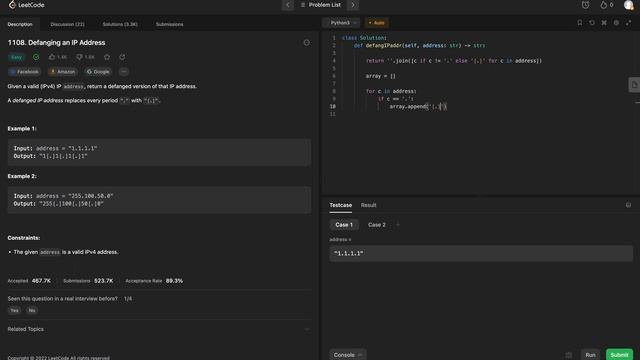
Task: Switch to the Testcase tab
Action: [x=340, y=205]
